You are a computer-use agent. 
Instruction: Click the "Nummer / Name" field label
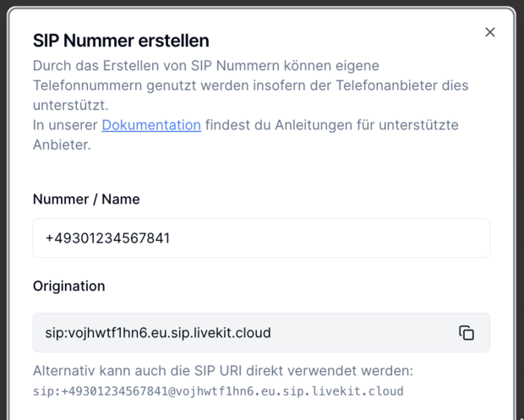(86, 199)
